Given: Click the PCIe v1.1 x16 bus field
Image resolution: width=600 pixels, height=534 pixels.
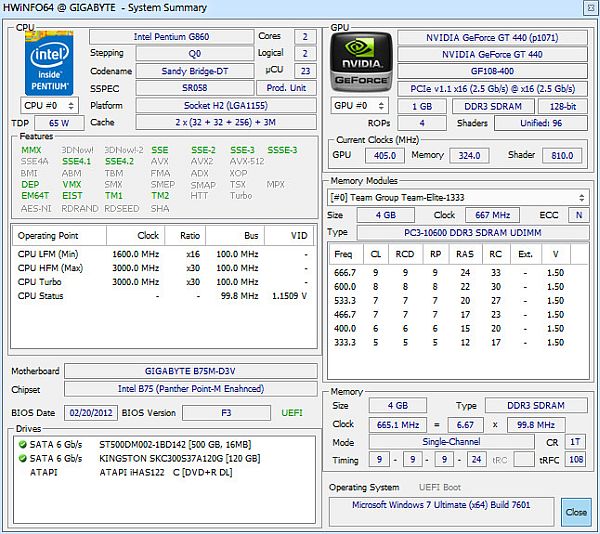Looking at the screenshot, I should 492,89.
